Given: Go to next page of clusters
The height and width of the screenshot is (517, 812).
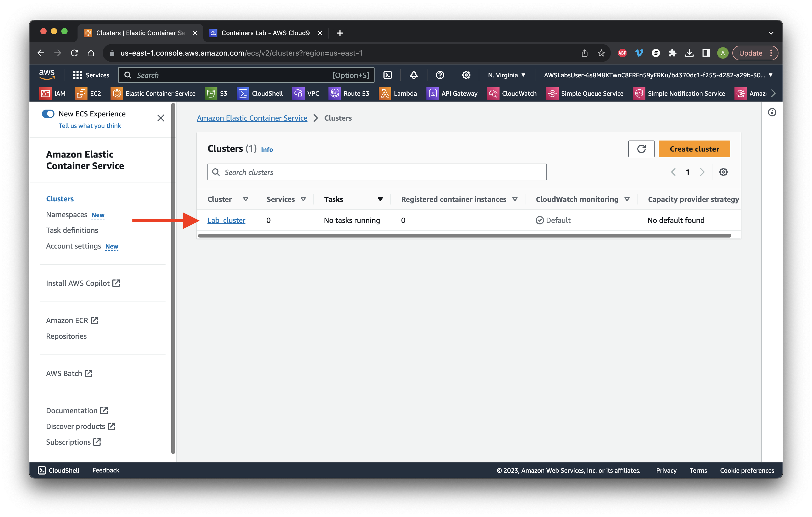Looking at the screenshot, I should [x=702, y=172].
